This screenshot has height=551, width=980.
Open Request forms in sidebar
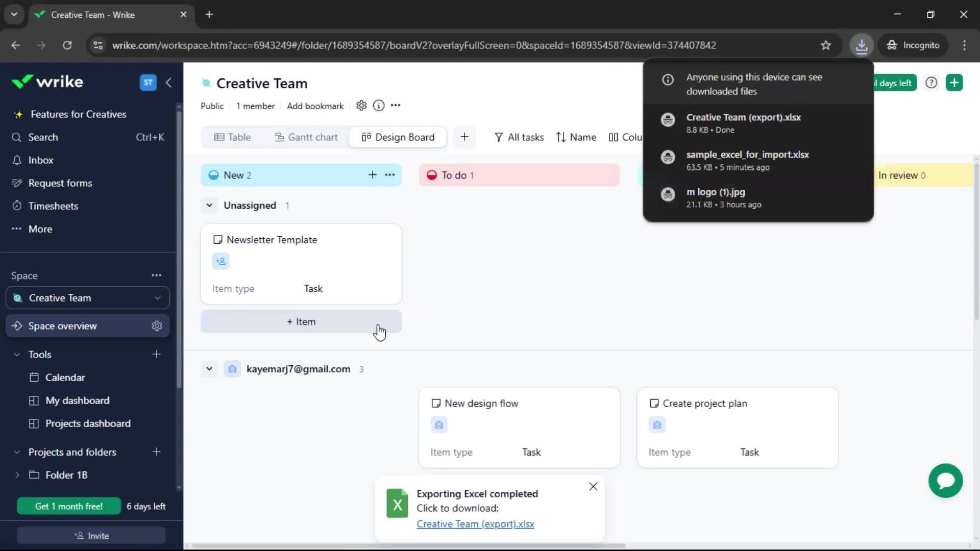pyautogui.click(x=60, y=183)
